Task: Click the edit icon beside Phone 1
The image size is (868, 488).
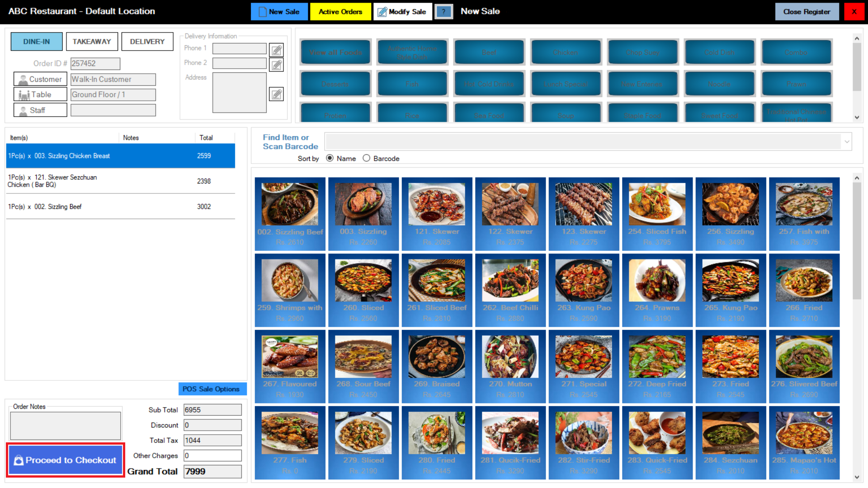Action: click(276, 50)
